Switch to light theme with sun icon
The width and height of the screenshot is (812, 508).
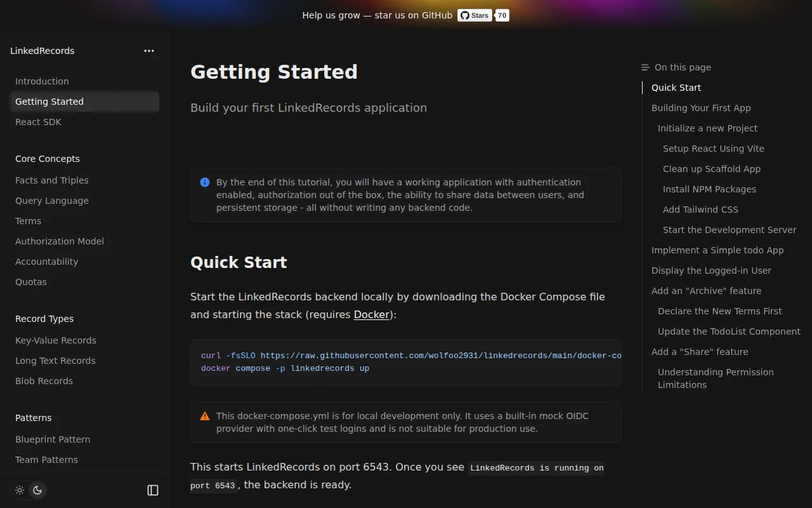pos(20,490)
